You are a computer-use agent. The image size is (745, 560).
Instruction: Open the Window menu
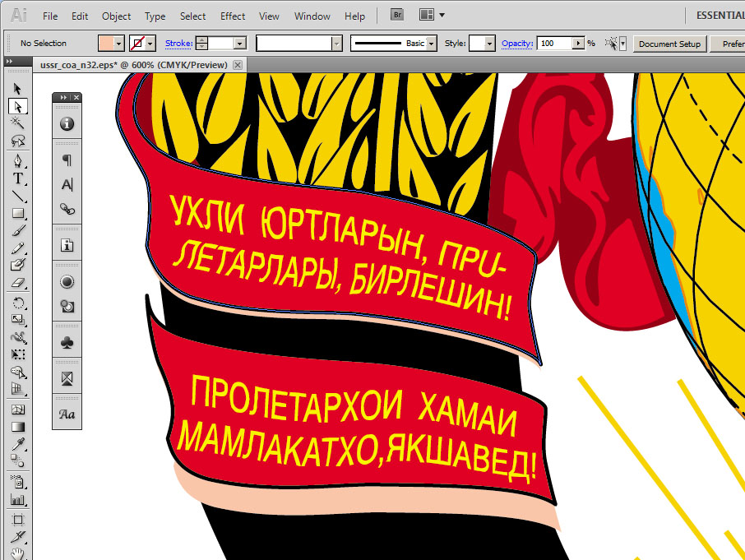click(x=312, y=16)
